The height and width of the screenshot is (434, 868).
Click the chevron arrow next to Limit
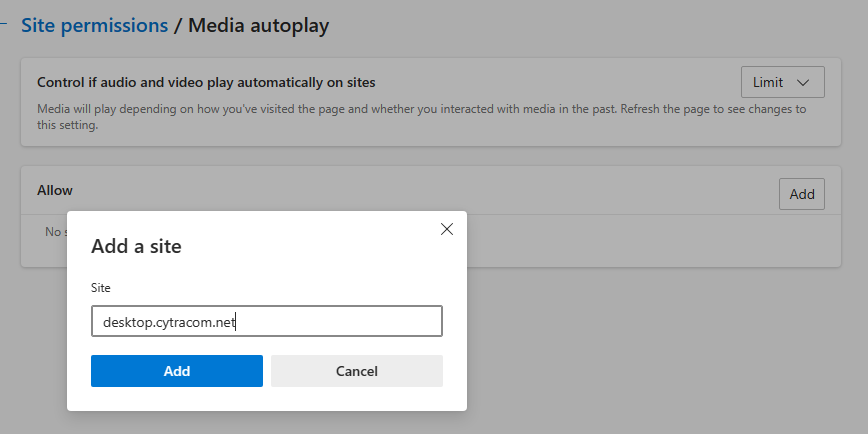pyautogui.click(x=803, y=82)
